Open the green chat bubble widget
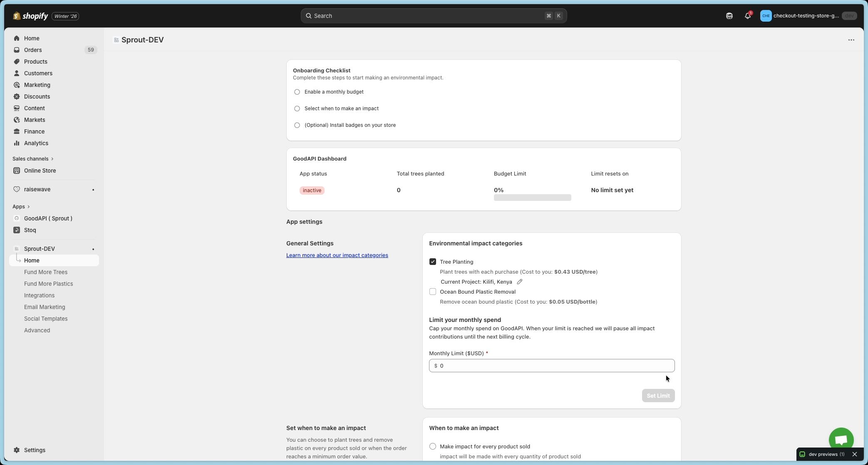Viewport: 868px width, 465px height. click(x=841, y=440)
